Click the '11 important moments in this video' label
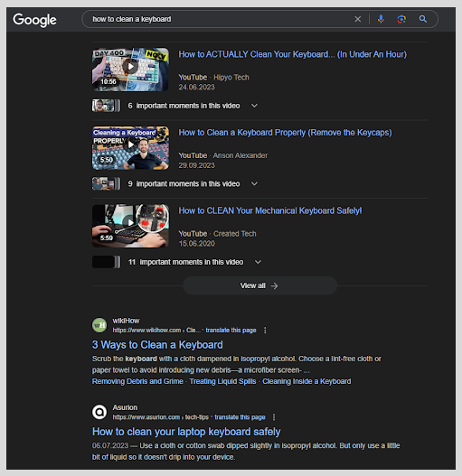The width and height of the screenshot is (462, 476). pos(185,262)
